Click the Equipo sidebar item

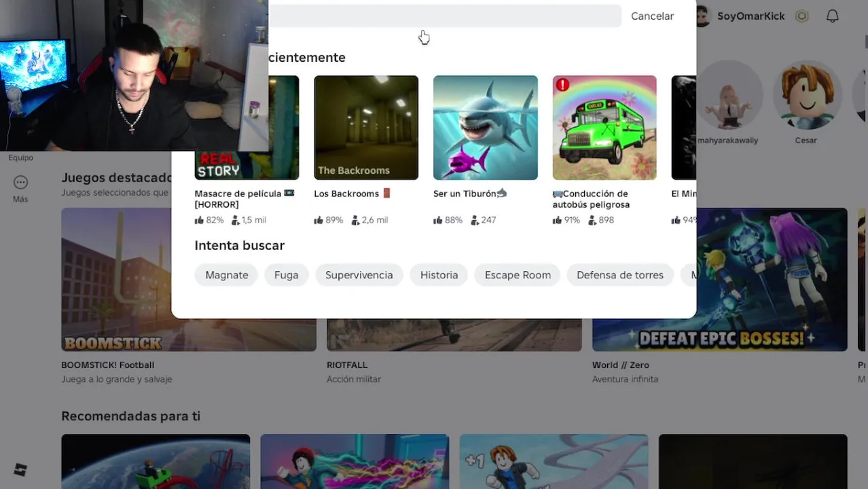coord(20,158)
